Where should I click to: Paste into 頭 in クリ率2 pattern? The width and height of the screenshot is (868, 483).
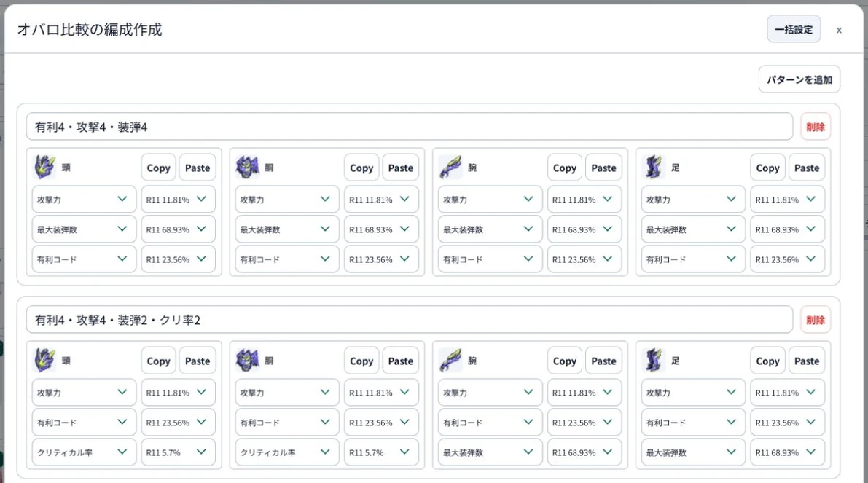198,361
